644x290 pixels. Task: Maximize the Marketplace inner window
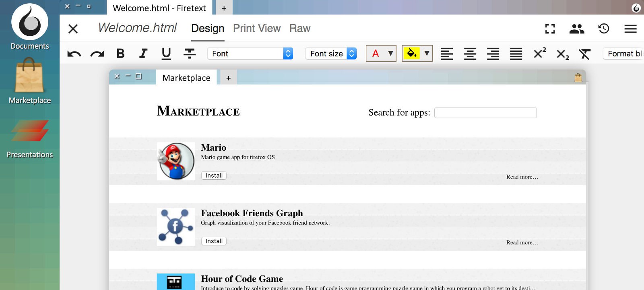pos(139,76)
